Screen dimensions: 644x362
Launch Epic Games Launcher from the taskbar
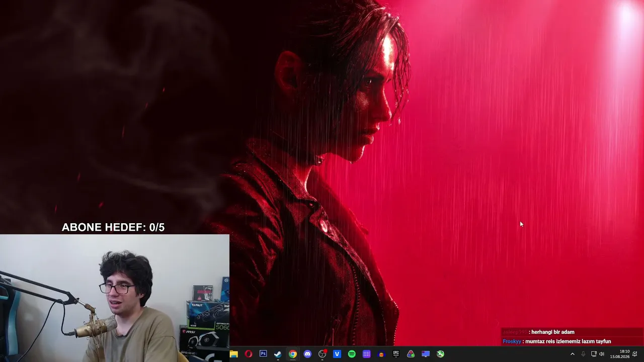coord(396,354)
